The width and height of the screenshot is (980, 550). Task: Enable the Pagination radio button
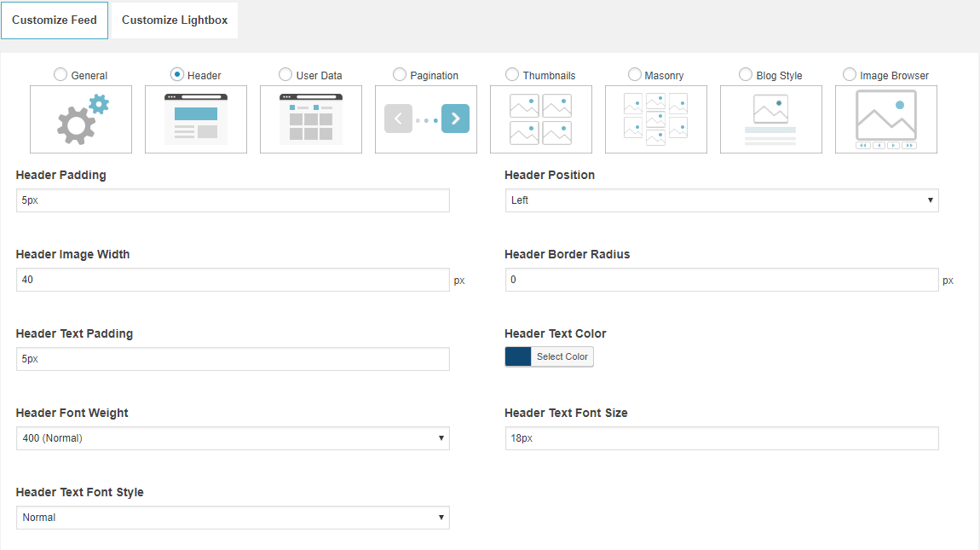[400, 75]
